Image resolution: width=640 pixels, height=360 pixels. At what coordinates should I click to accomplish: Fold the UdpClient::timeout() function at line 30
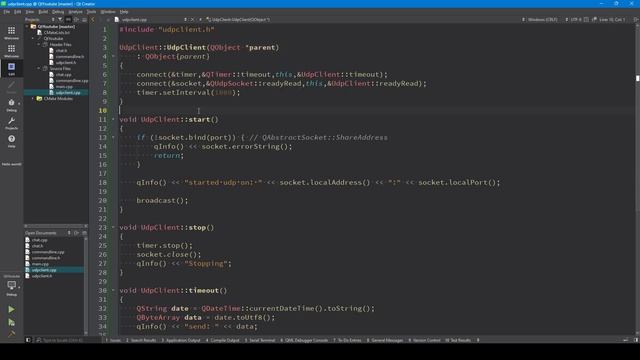[113, 290]
